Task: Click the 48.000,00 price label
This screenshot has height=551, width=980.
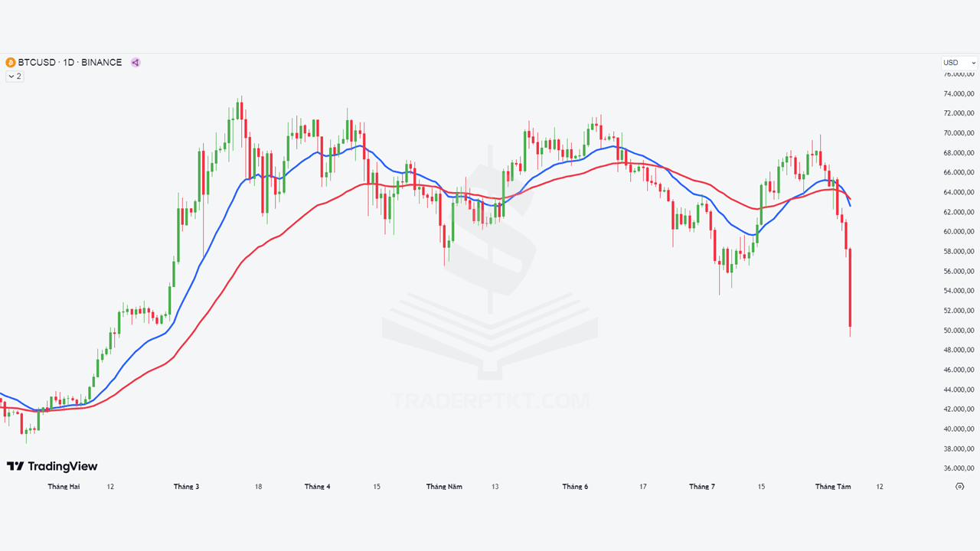Action: (x=959, y=350)
